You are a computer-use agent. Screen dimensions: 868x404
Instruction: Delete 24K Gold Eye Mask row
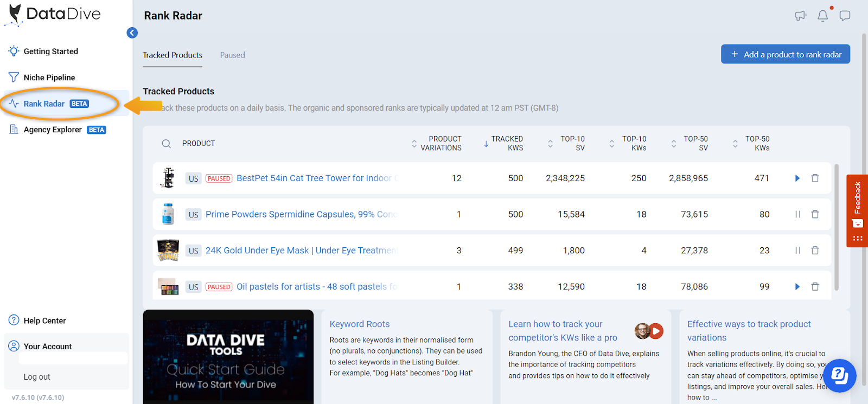click(x=815, y=251)
